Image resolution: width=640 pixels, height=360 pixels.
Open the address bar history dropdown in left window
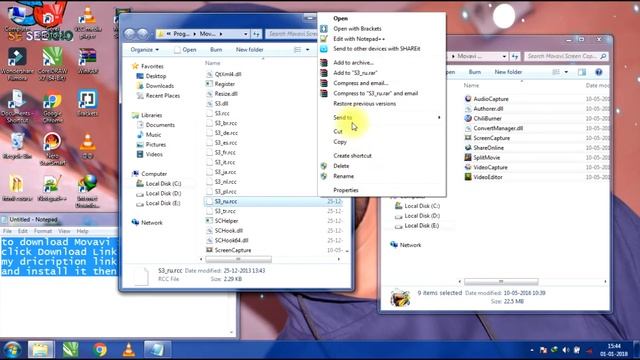point(245,34)
